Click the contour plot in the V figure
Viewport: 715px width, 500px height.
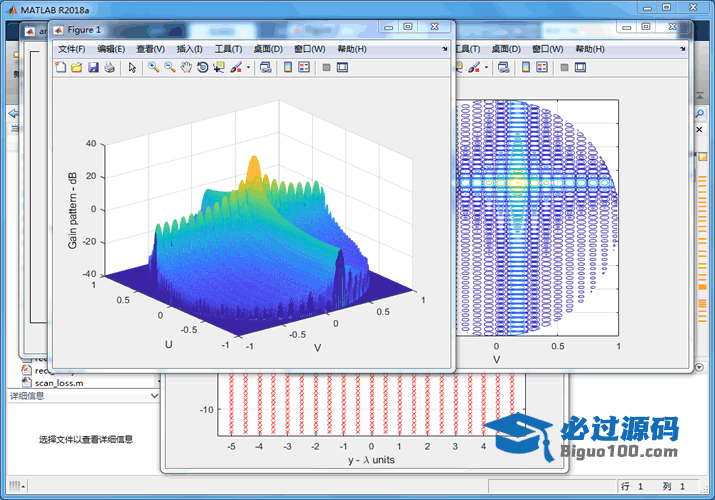(537, 218)
